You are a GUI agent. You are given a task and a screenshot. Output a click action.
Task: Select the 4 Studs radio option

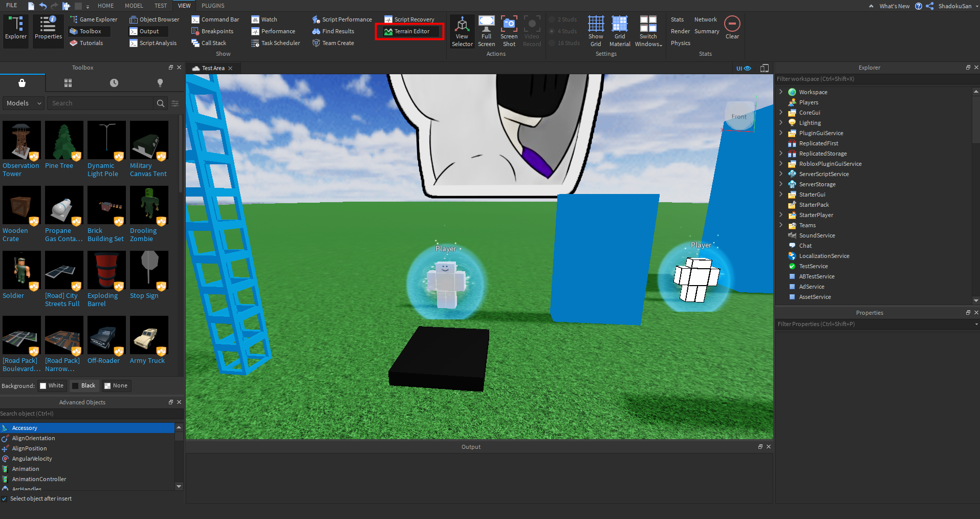[x=552, y=31]
